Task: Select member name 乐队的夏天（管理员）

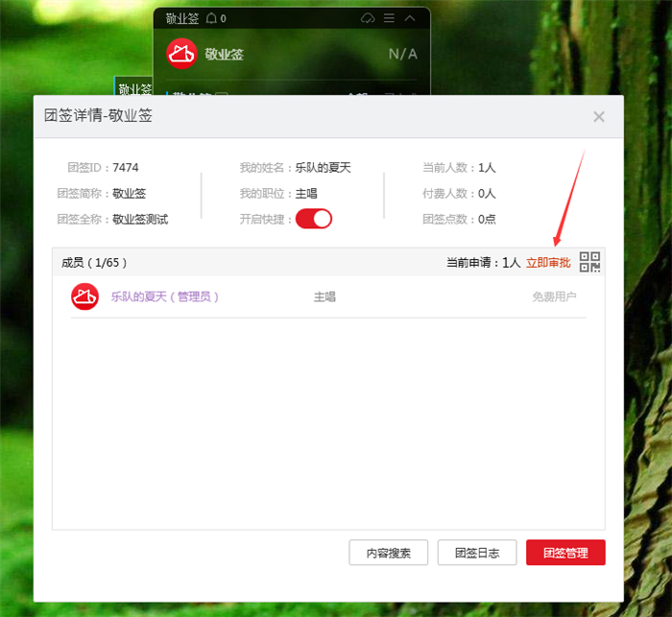Action: (165, 297)
